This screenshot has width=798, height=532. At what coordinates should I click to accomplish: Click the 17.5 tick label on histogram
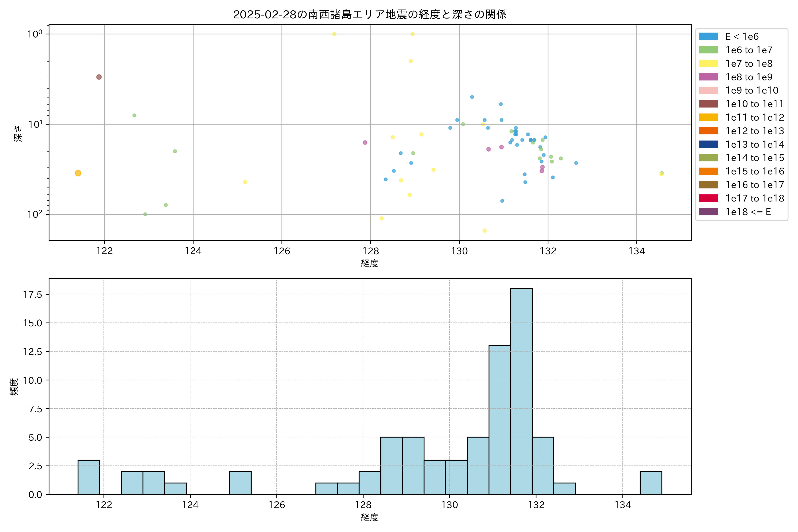pyautogui.click(x=33, y=294)
